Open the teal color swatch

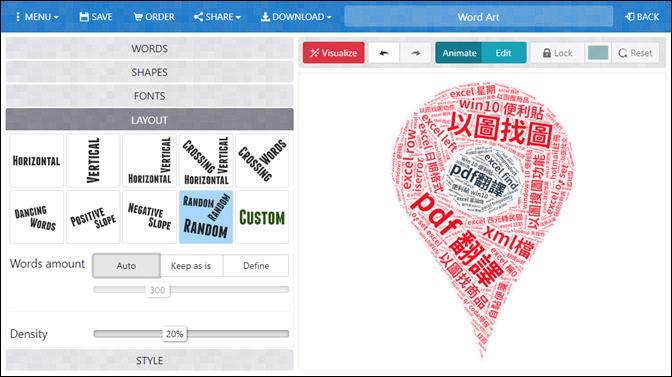598,53
